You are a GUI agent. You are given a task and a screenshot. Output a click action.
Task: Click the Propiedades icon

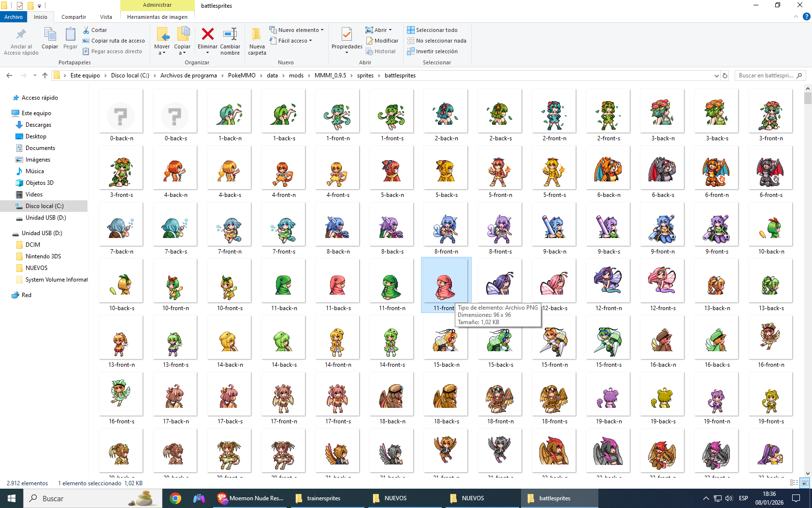[x=347, y=34]
